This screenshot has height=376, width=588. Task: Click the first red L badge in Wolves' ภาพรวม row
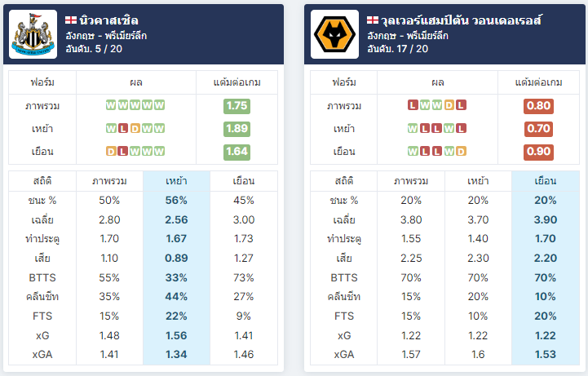(413, 105)
